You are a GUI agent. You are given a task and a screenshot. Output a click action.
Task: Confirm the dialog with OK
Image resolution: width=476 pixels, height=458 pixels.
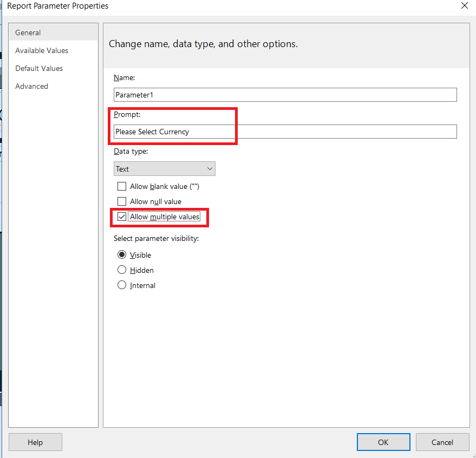coord(383,442)
